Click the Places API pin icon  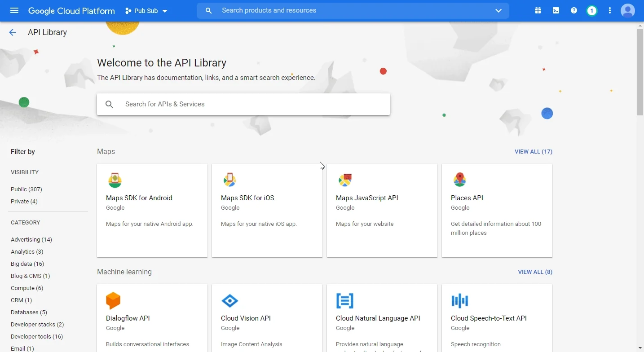pyautogui.click(x=459, y=180)
